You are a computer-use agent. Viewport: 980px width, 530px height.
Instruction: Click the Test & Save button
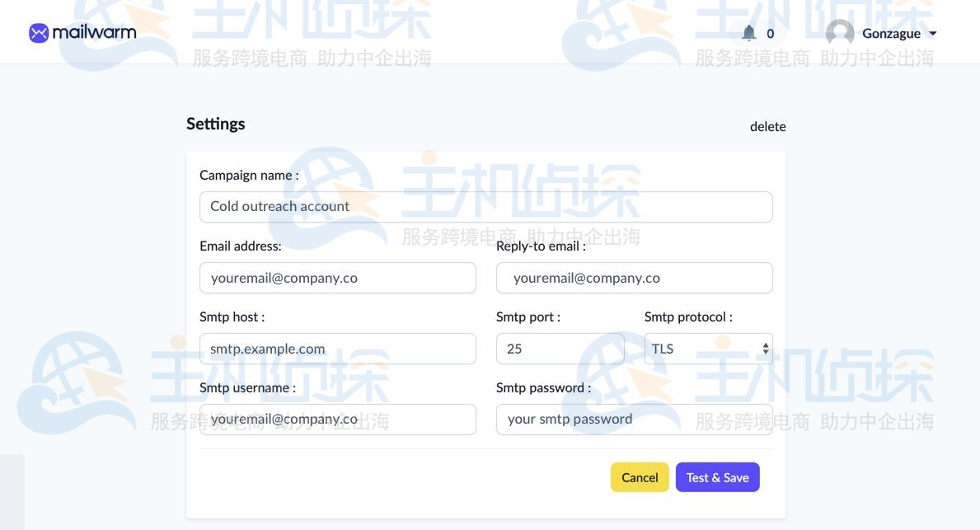pyautogui.click(x=717, y=477)
